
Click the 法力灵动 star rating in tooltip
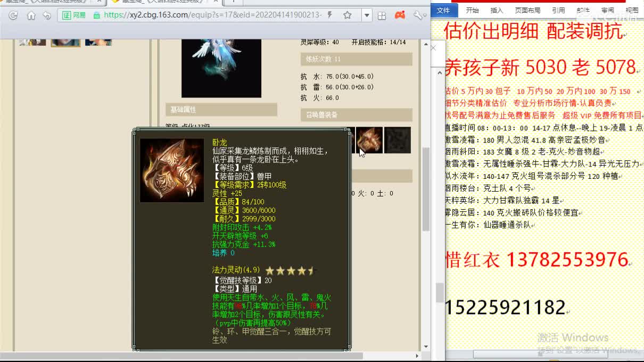[291, 270]
